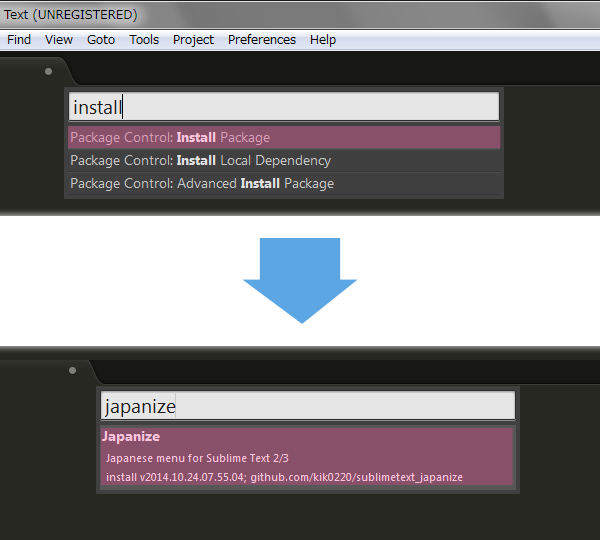
Task: Click the search field containing "japanize"
Action: 308,406
